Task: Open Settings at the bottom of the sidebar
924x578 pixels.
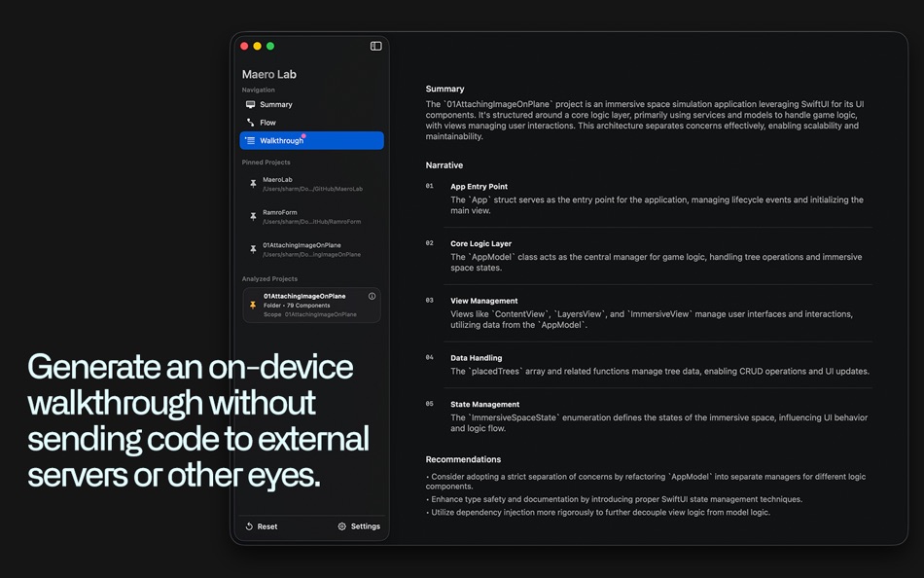Action: click(361, 525)
